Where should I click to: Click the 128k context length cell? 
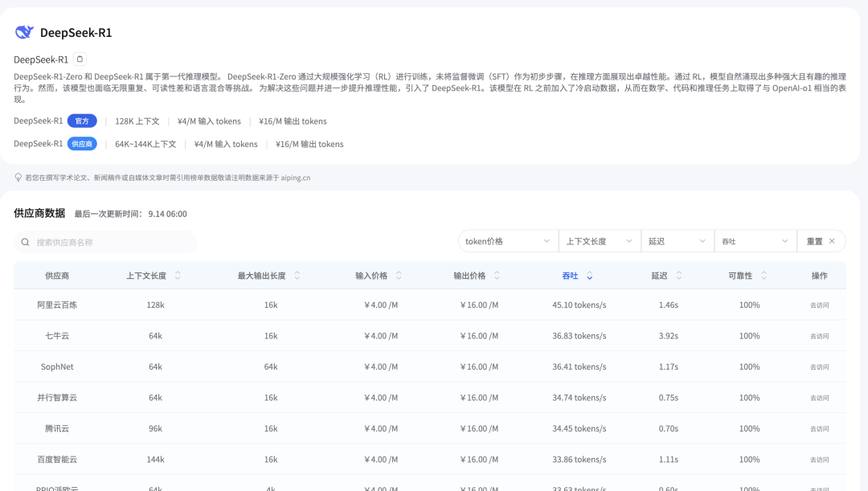pyautogui.click(x=156, y=305)
